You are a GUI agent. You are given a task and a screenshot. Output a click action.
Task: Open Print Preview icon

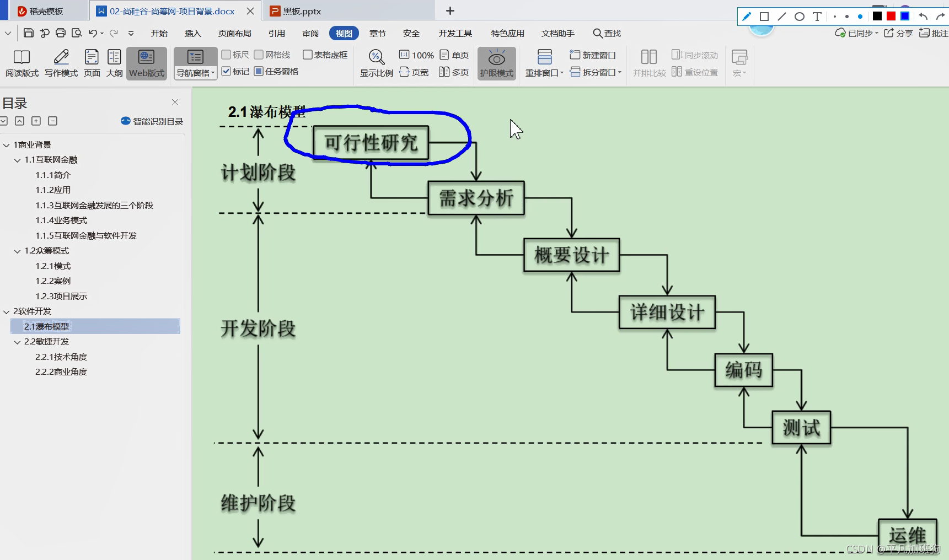[77, 33]
